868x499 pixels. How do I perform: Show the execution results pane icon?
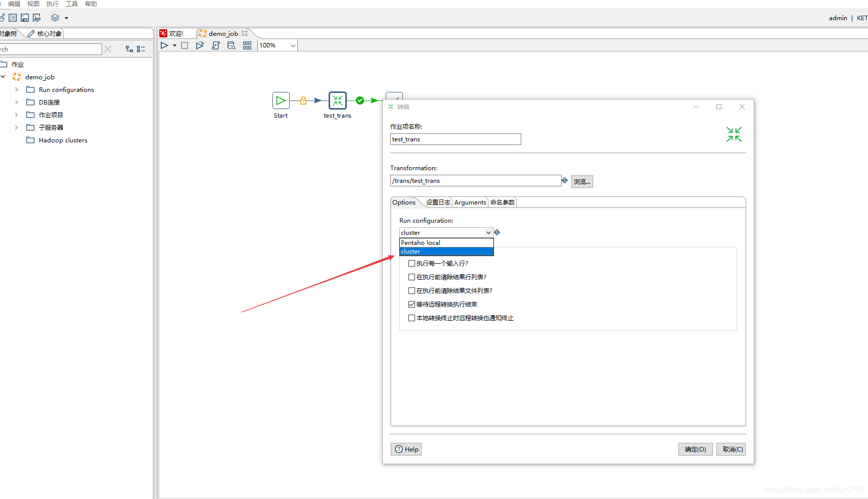click(247, 45)
